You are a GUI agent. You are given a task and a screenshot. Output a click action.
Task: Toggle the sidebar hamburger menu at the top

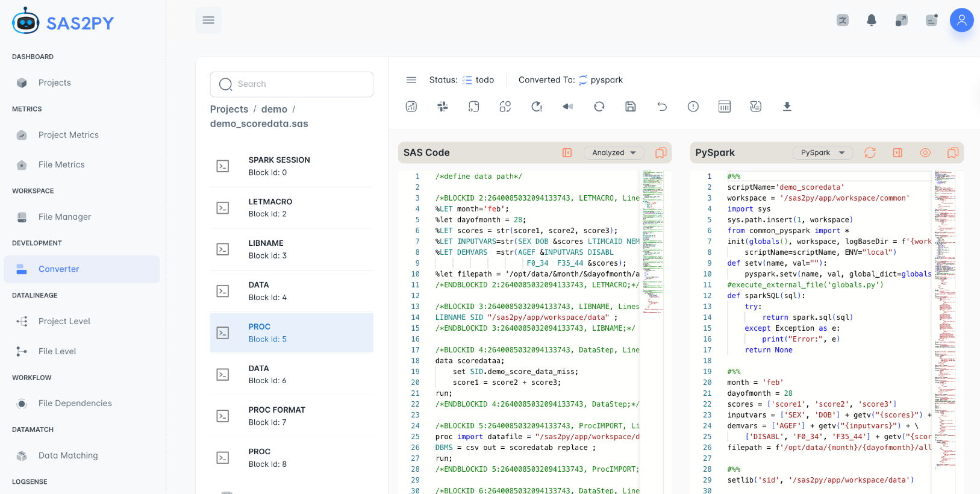pos(208,20)
